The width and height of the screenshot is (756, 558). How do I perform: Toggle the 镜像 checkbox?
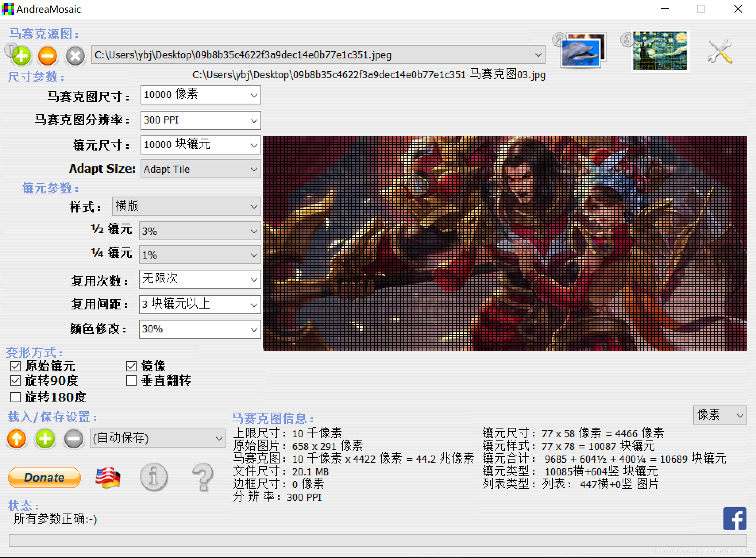(131, 366)
